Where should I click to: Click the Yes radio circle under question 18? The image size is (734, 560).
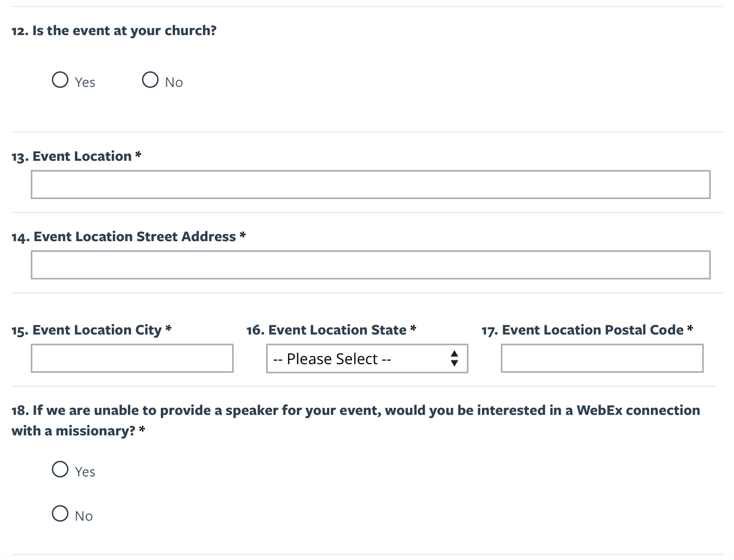point(60,469)
